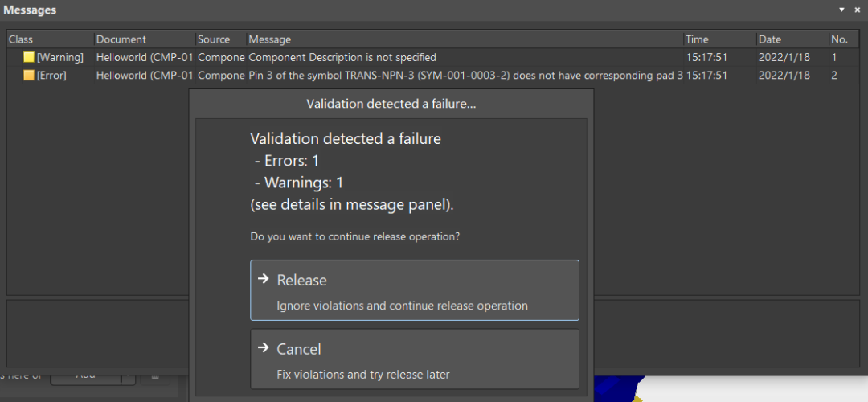Screen dimensions: 868x402
Task: Open the dropdown arrow beside the Add button
Action: pyautogui.click(x=129, y=376)
